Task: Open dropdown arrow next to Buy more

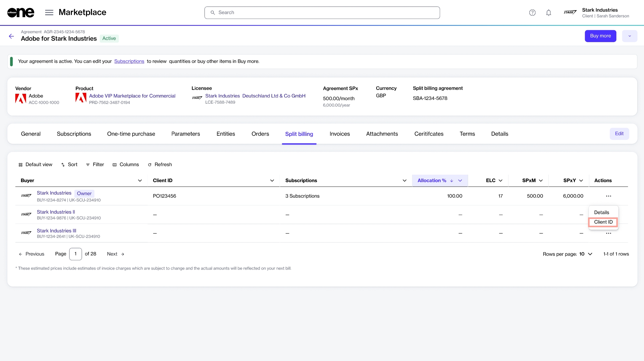Action: [x=629, y=36]
